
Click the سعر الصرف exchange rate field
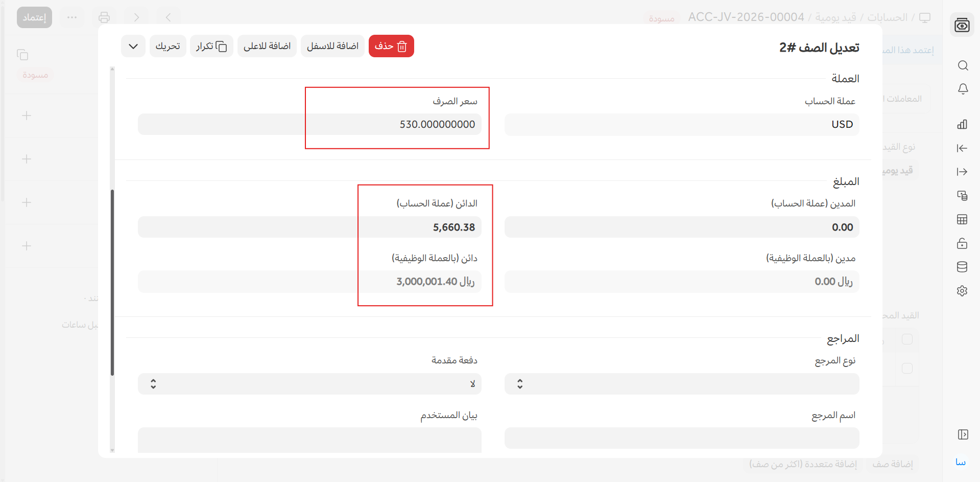tap(309, 124)
